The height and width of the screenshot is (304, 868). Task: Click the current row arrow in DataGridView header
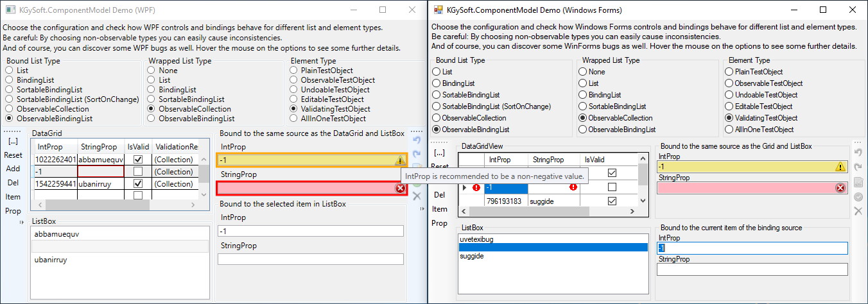tap(465, 187)
